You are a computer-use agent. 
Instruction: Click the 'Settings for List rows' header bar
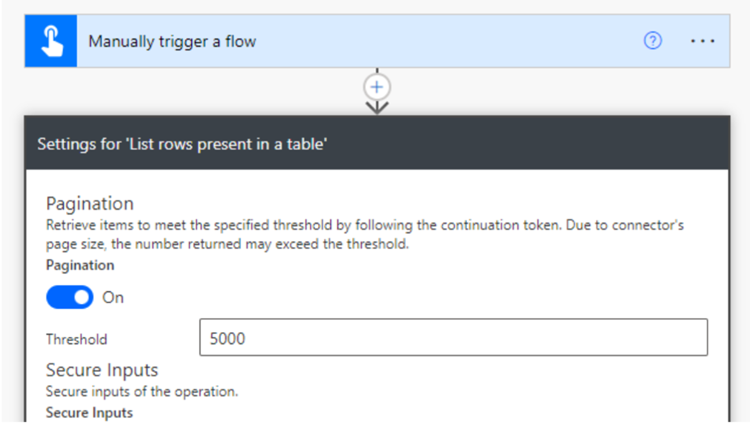click(377, 144)
